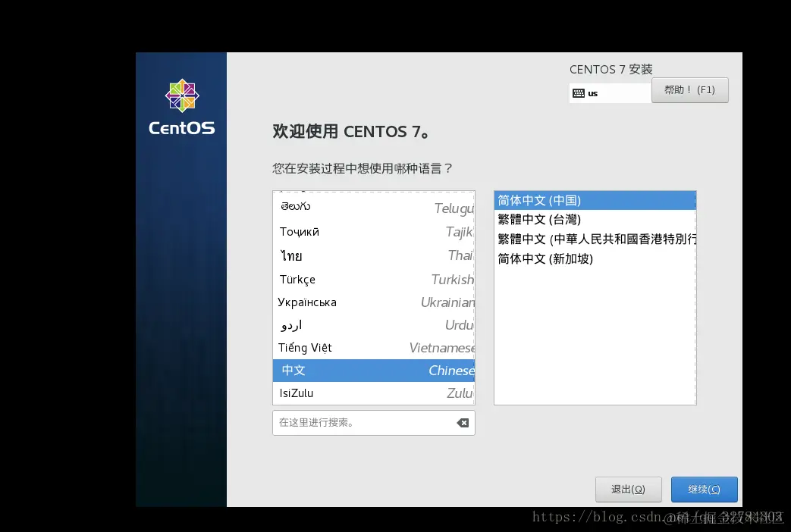
Task: Click the 退出(Q) quit button
Action: tap(628, 489)
